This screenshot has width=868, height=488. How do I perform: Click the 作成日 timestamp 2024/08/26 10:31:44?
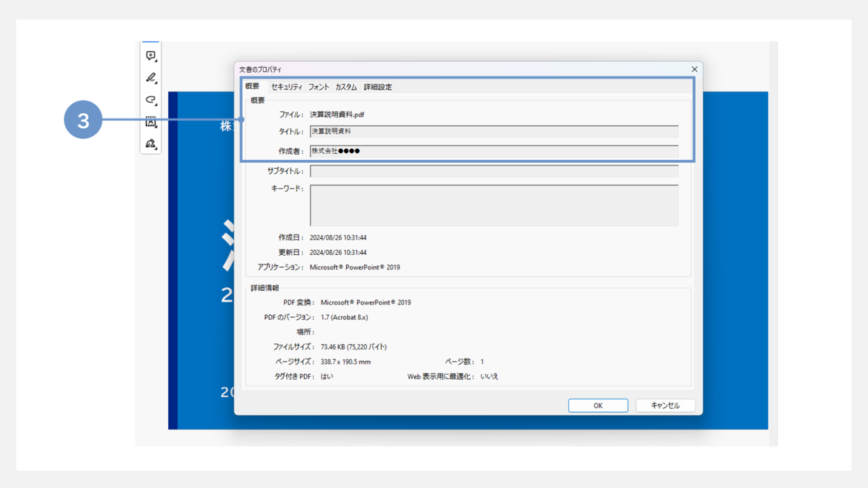click(338, 238)
